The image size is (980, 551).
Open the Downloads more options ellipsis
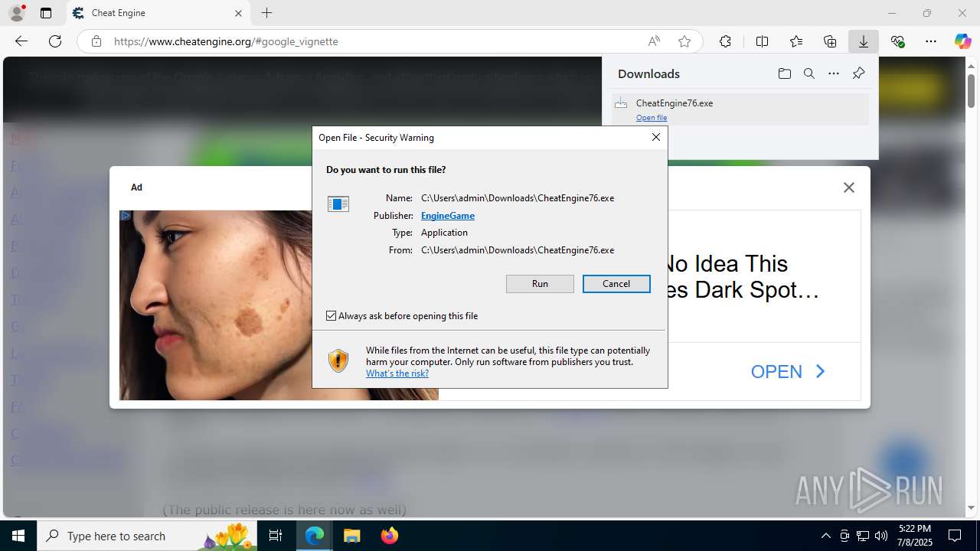coord(834,73)
